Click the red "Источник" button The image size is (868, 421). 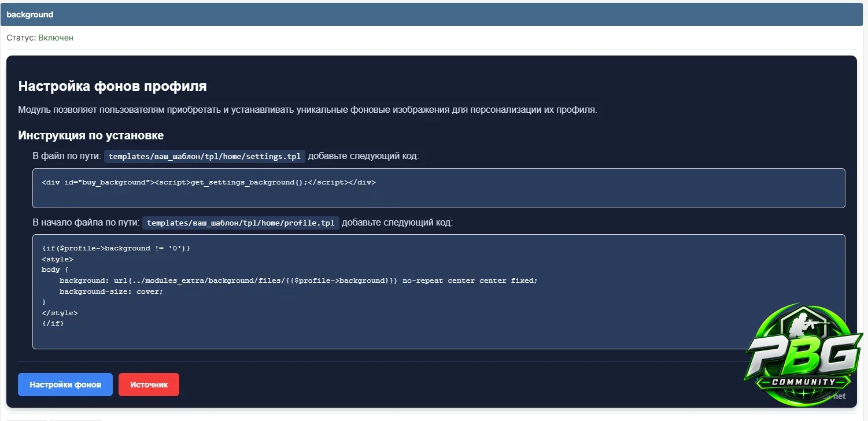click(x=149, y=385)
